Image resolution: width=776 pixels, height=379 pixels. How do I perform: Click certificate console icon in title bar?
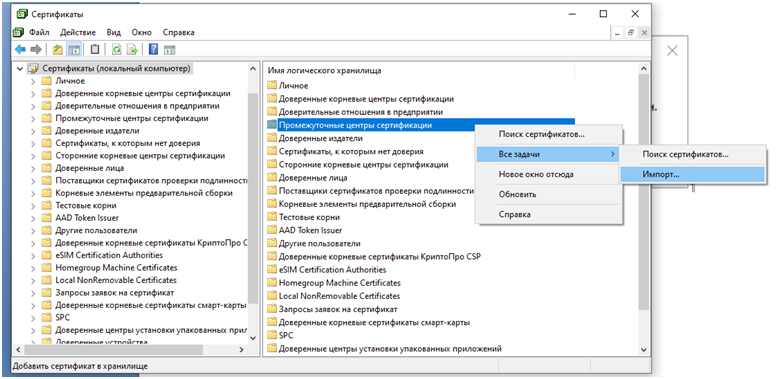[x=22, y=14]
